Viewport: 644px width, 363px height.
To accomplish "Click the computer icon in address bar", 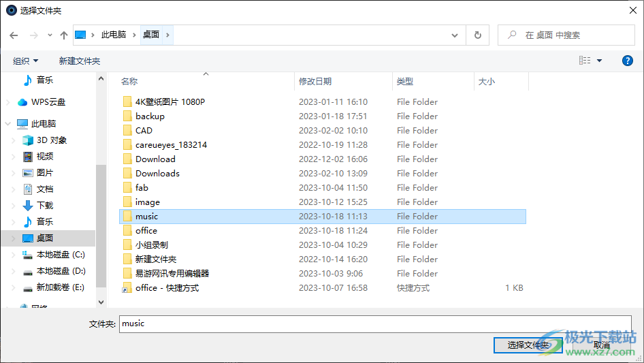I will point(80,35).
